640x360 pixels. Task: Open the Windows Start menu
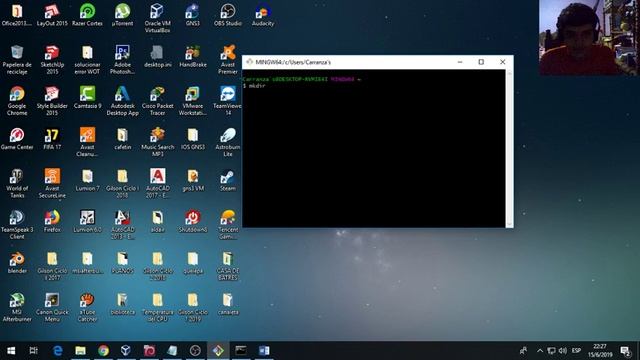(11, 351)
